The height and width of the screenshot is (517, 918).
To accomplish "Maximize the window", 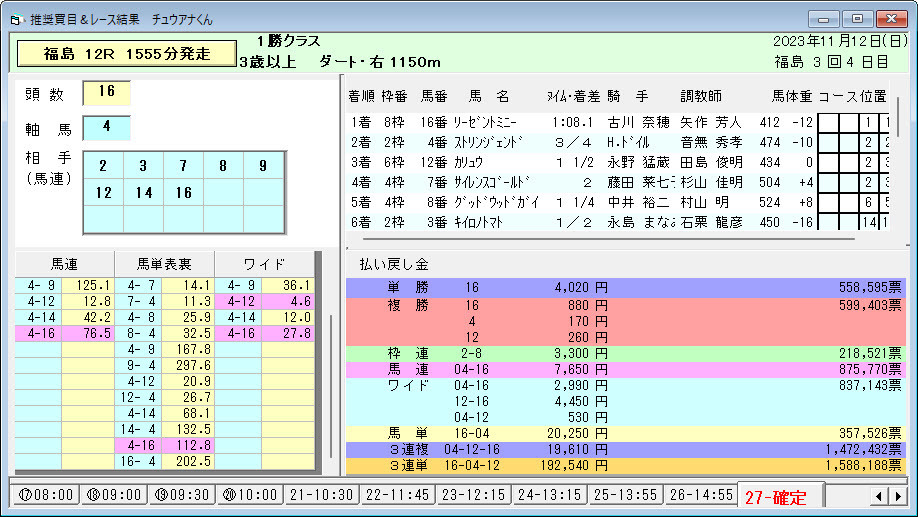I will (857, 18).
